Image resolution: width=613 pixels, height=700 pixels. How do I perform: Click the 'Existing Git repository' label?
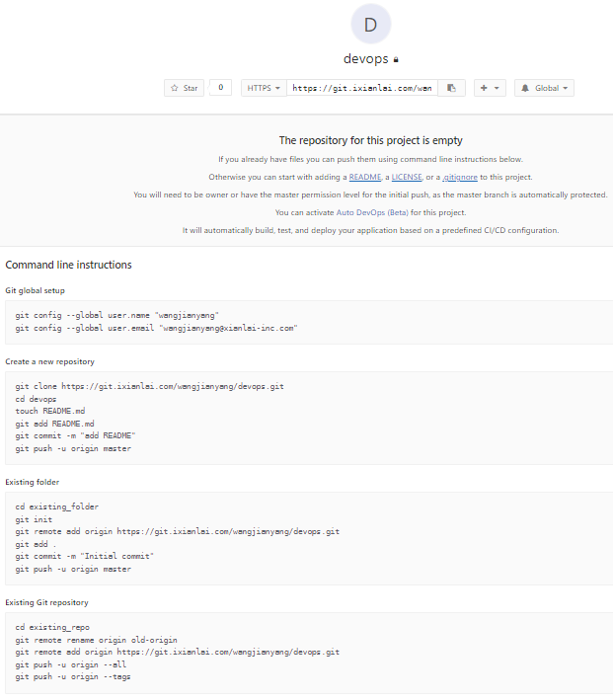tap(46, 602)
